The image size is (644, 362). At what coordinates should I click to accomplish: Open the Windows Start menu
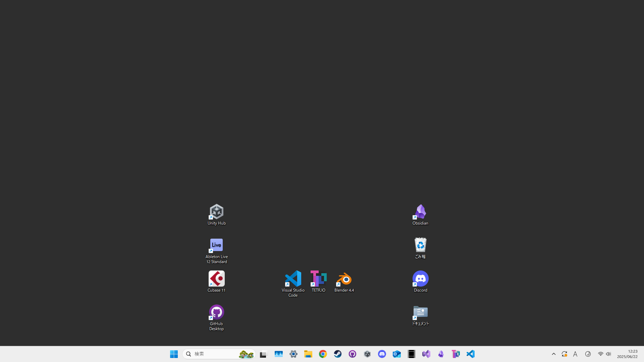[174, 354]
